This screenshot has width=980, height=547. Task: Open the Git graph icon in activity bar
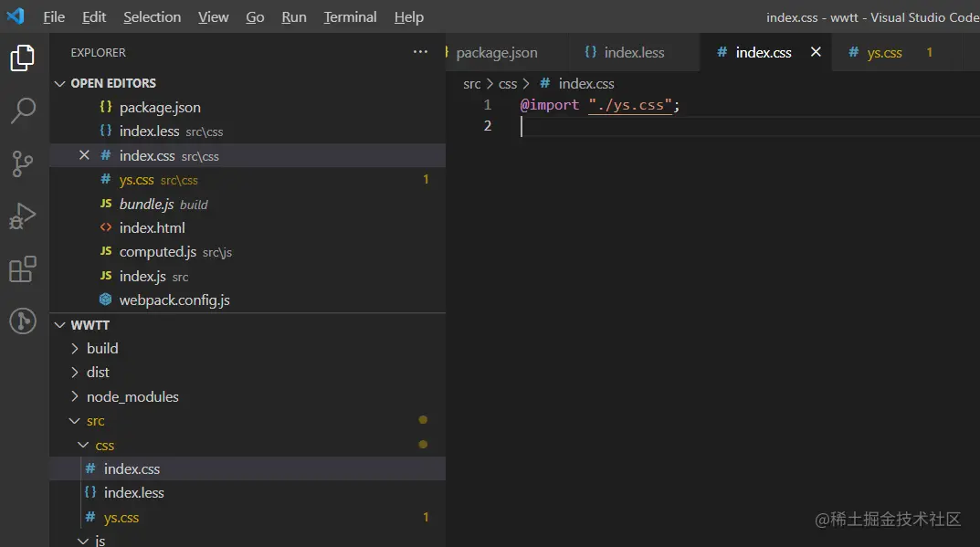click(22, 321)
